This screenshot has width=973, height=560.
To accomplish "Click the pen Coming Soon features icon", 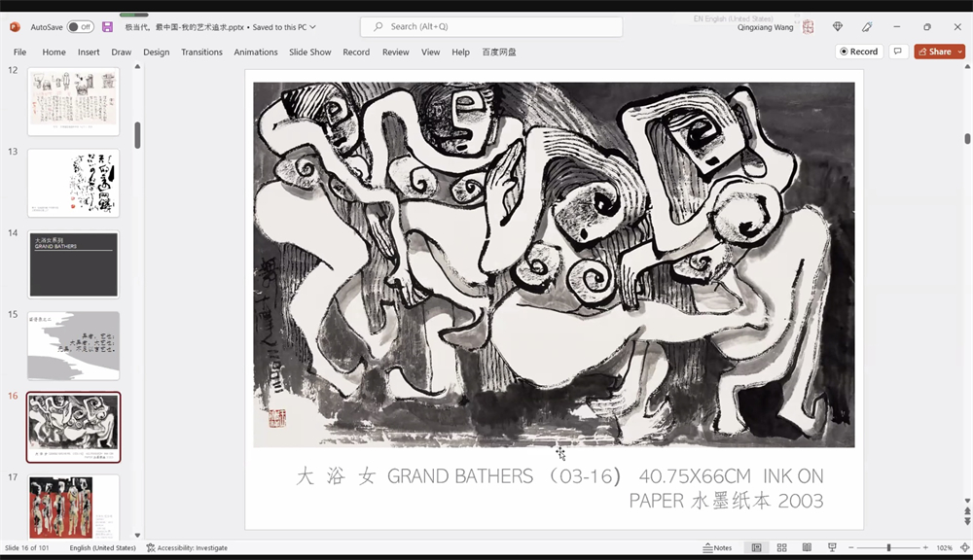I will point(867,27).
